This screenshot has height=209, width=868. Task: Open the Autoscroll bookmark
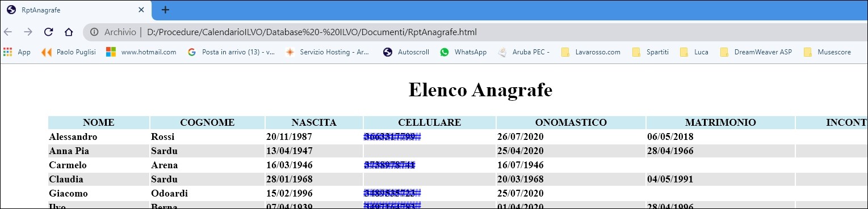[x=406, y=52]
